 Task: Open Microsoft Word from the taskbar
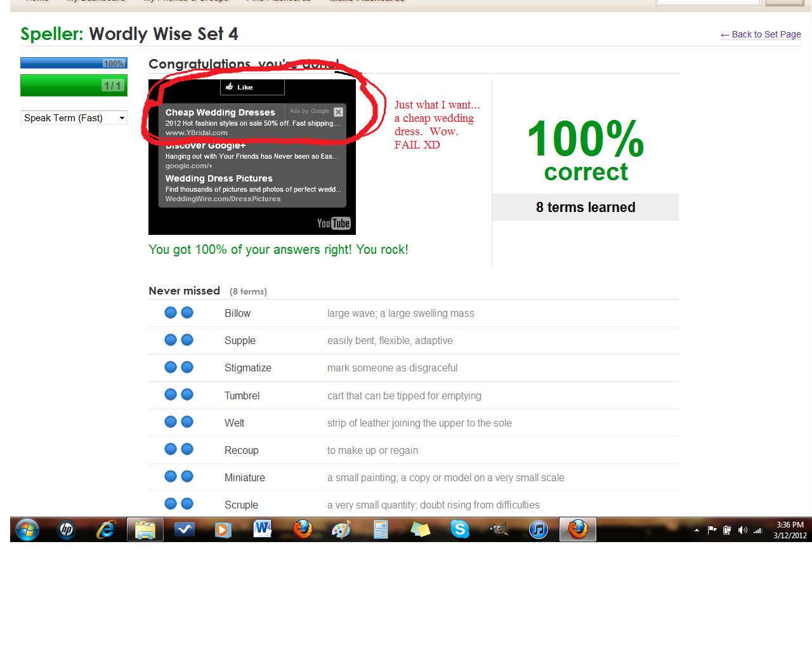coord(262,529)
